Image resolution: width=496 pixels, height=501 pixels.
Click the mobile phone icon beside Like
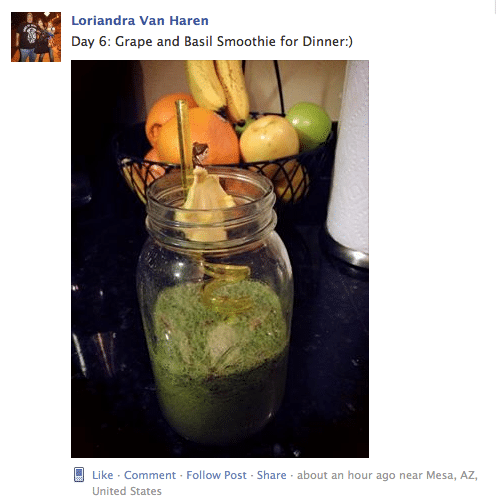(x=79, y=475)
